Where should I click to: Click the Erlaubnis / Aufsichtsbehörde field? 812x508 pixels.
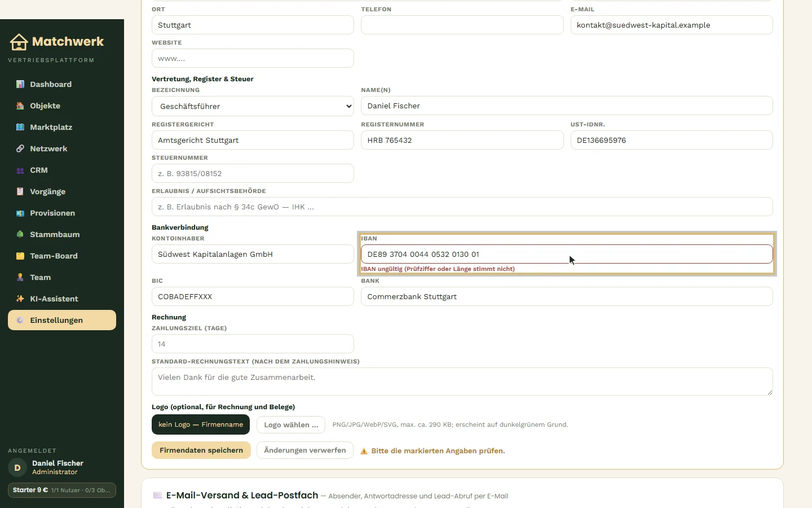pos(462,207)
